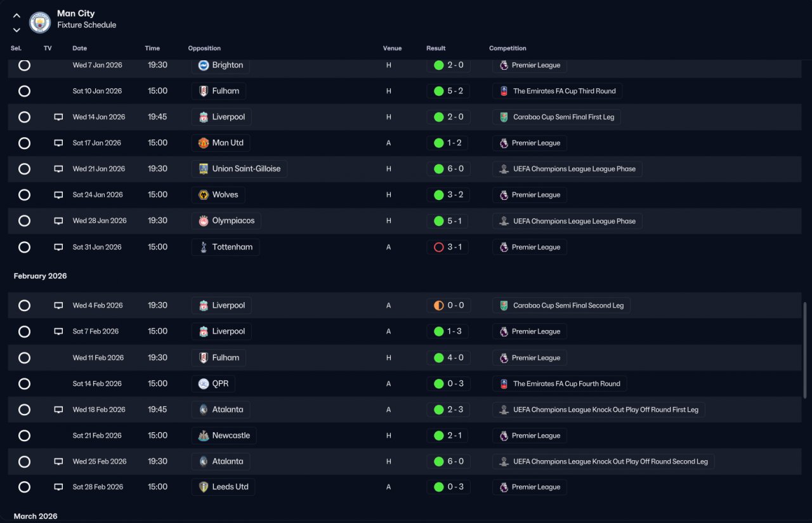Click the up chevron beside Man City
The width and height of the screenshot is (812, 523).
(16, 16)
